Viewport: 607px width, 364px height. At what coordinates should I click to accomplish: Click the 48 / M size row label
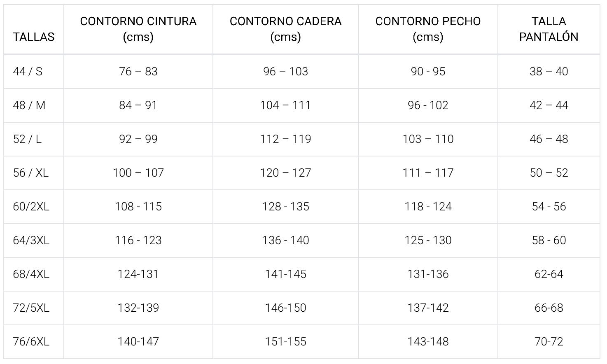click(29, 105)
